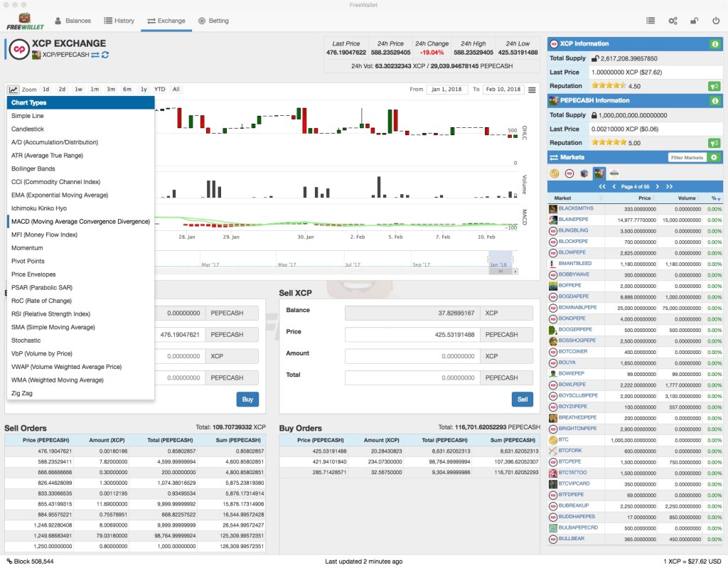728x568 pixels.
Task: Open XCP Information details icon
Action: [714, 44]
